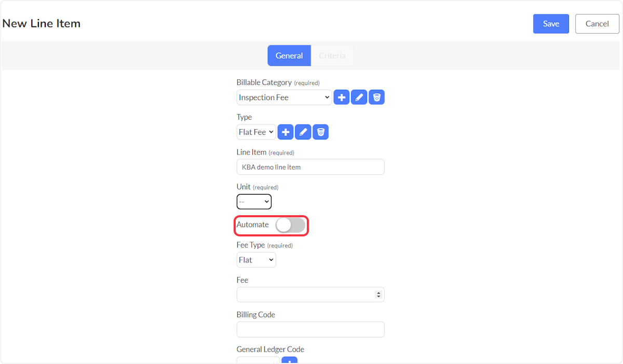Delete the Billable Category with trash icon
623x364 pixels.
[x=376, y=97]
